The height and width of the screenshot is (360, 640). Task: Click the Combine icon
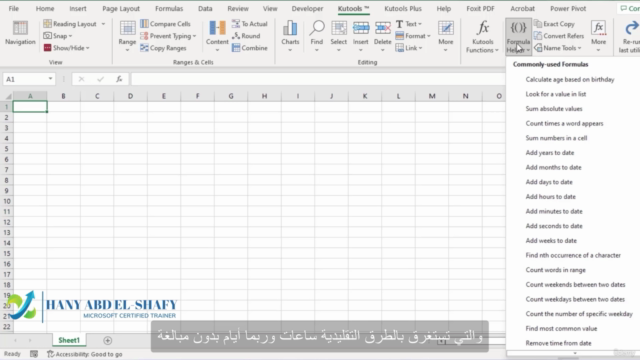pos(236,48)
